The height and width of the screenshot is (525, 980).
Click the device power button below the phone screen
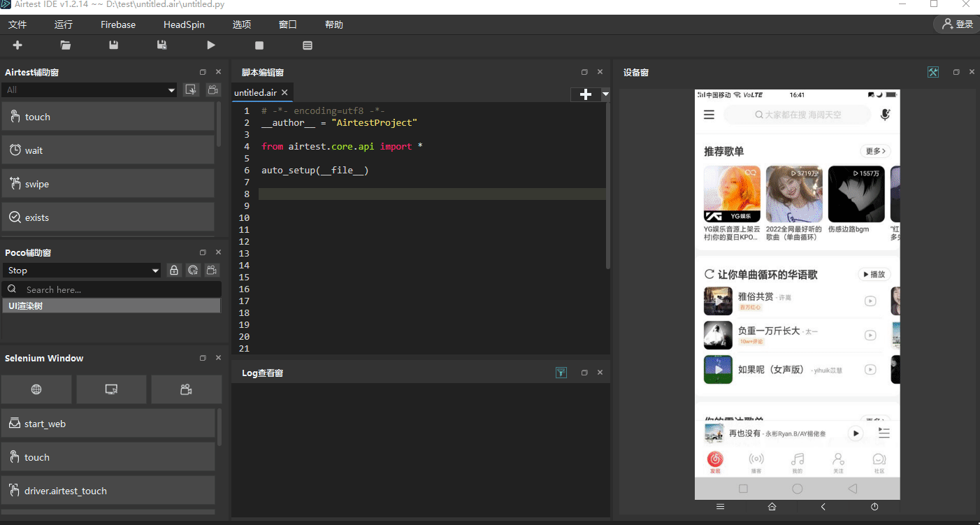(x=874, y=506)
